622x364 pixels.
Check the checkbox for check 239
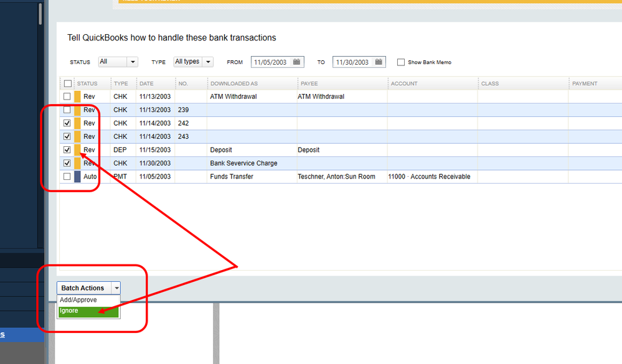[x=67, y=110]
